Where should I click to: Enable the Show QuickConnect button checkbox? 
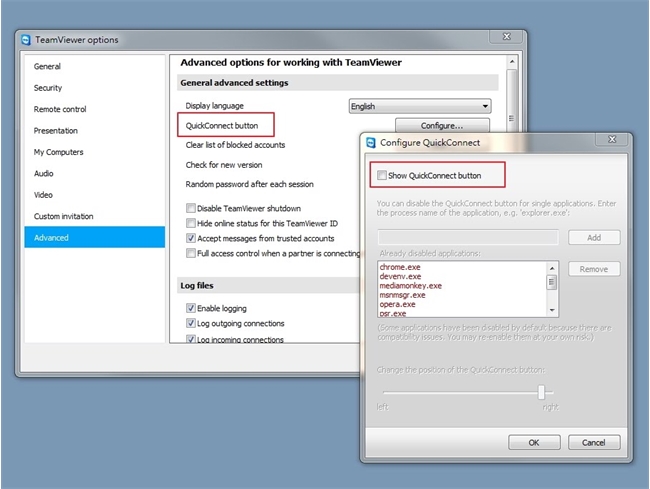tap(382, 176)
